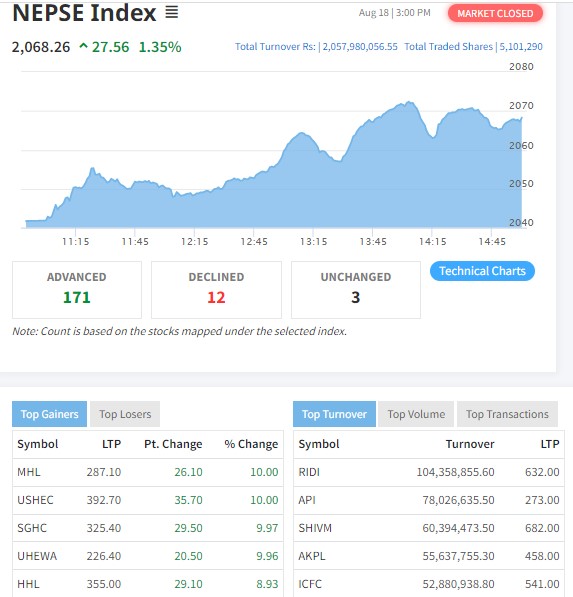Click the Aug 18 | 3:00 PM timestamp
The height and width of the screenshot is (597, 573).
[x=394, y=13]
